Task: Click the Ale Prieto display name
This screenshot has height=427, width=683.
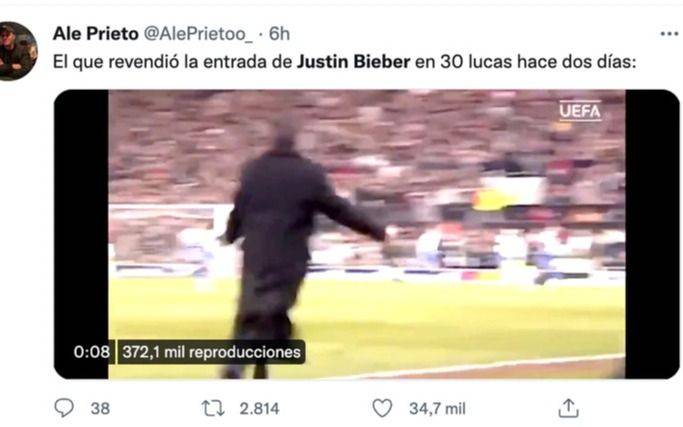Action: point(95,34)
